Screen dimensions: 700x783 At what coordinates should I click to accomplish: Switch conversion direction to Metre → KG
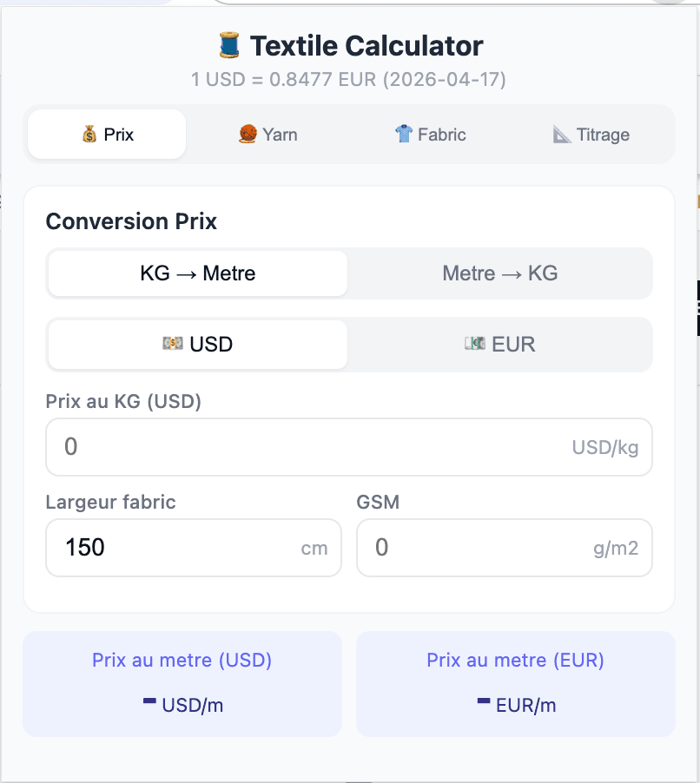(499, 273)
